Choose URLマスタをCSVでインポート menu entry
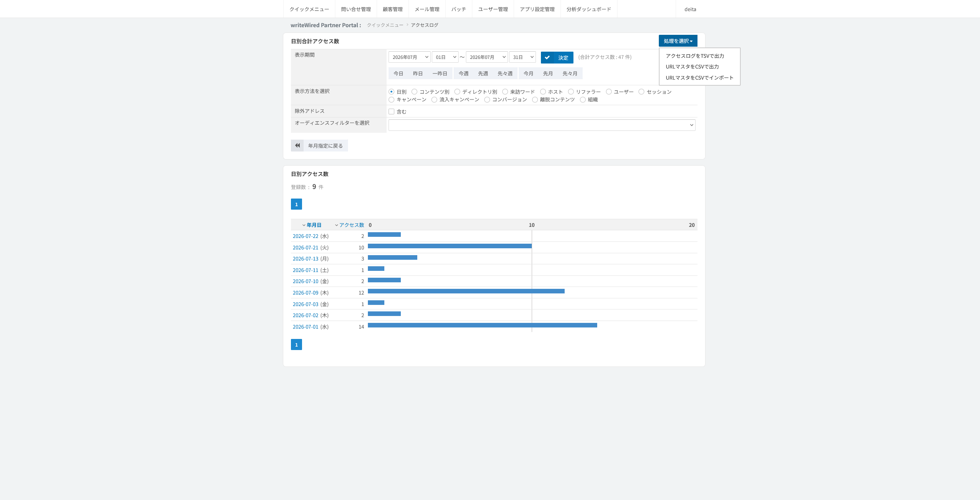The height and width of the screenshot is (500, 980). (699, 78)
